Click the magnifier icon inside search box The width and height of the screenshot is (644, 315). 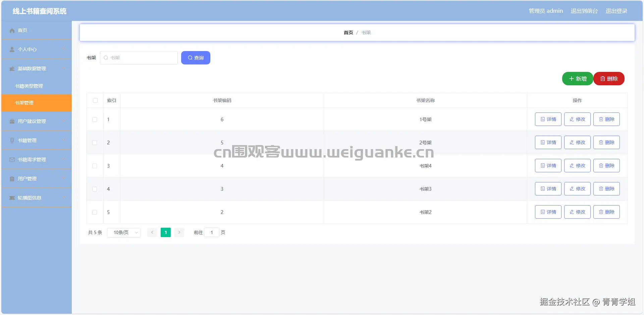tap(105, 57)
